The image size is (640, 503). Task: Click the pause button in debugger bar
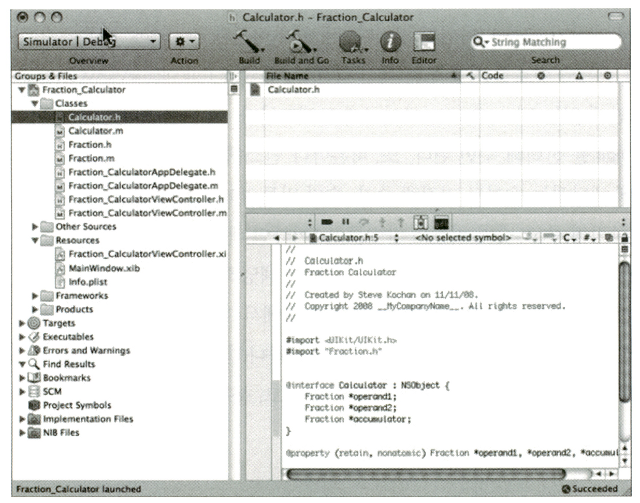coord(346,221)
